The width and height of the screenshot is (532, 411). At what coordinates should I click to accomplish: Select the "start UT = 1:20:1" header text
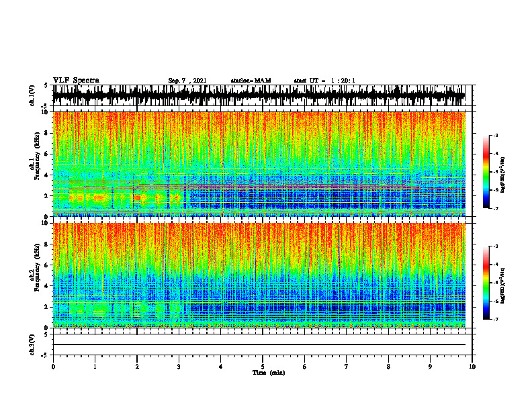(324, 81)
